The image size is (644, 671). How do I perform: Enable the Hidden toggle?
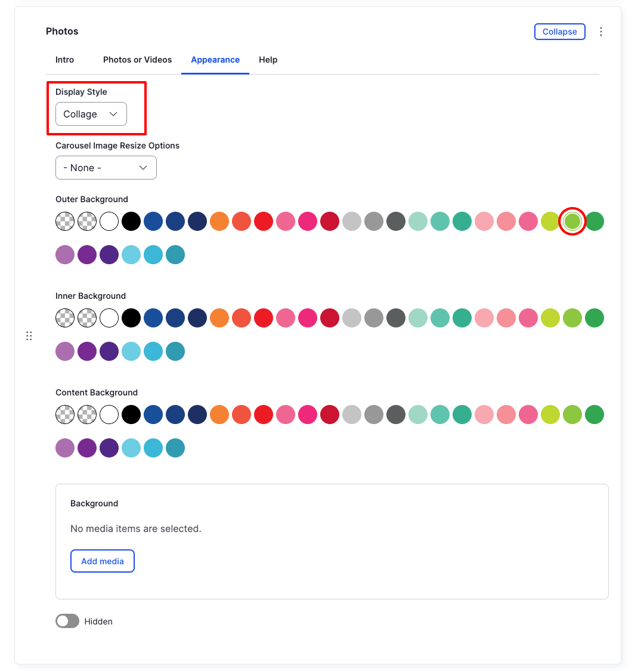67,621
